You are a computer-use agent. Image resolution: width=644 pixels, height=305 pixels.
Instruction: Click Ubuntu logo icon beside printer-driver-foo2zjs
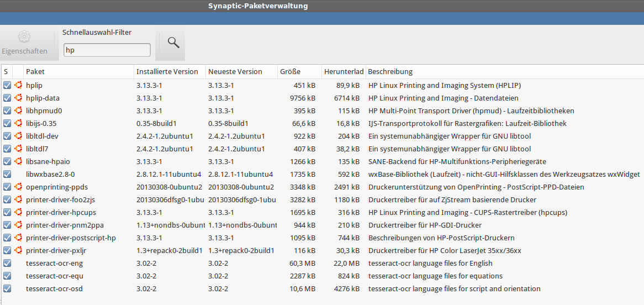[18, 200]
